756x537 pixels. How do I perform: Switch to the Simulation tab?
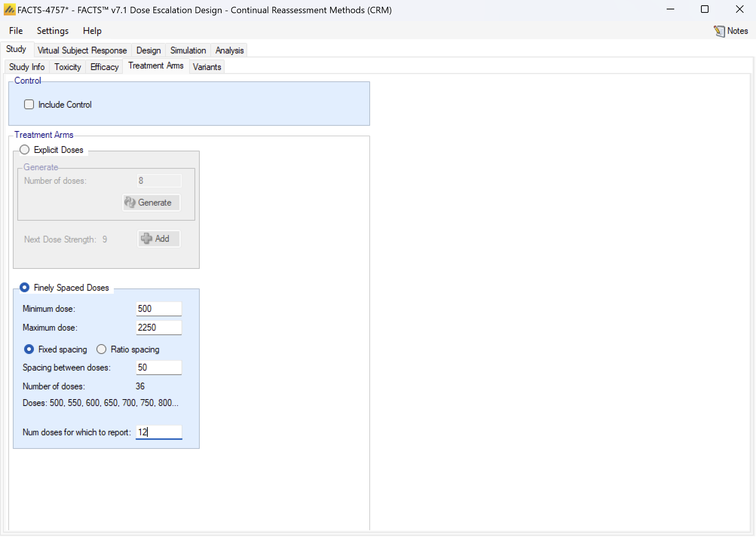tap(188, 50)
